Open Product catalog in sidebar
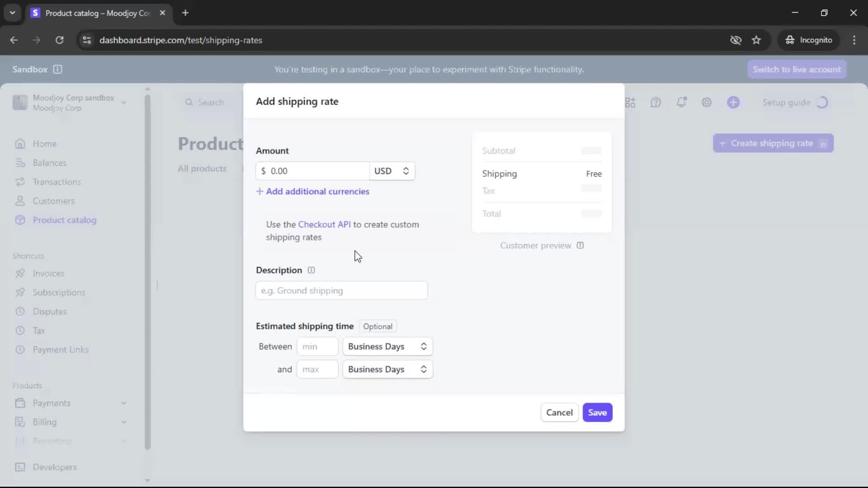Image resolution: width=868 pixels, height=488 pixels. click(64, 220)
